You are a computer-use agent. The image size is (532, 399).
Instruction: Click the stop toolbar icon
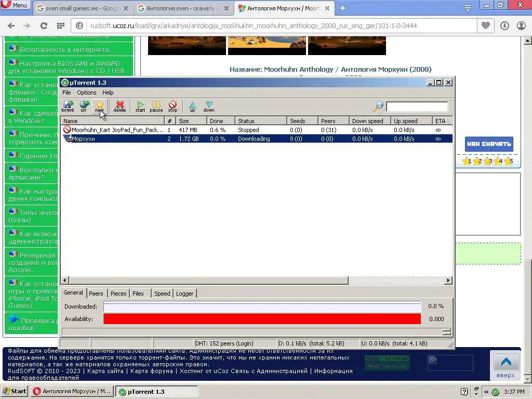(172, 106)
